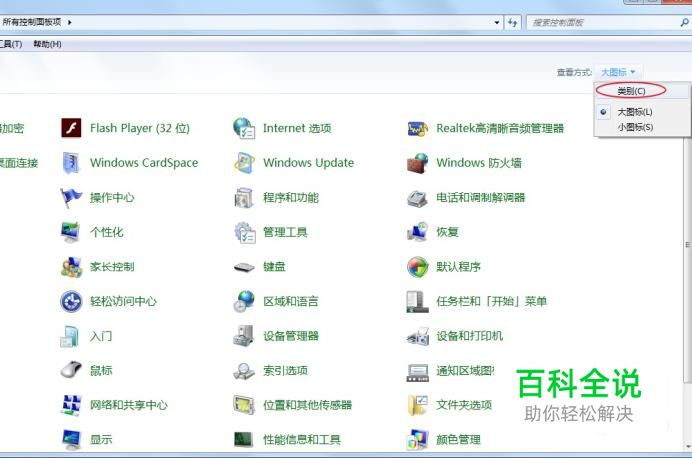The image size is (692, 458).
Task: Open the 个性化 icon
Action: click(x=71, y=232)
